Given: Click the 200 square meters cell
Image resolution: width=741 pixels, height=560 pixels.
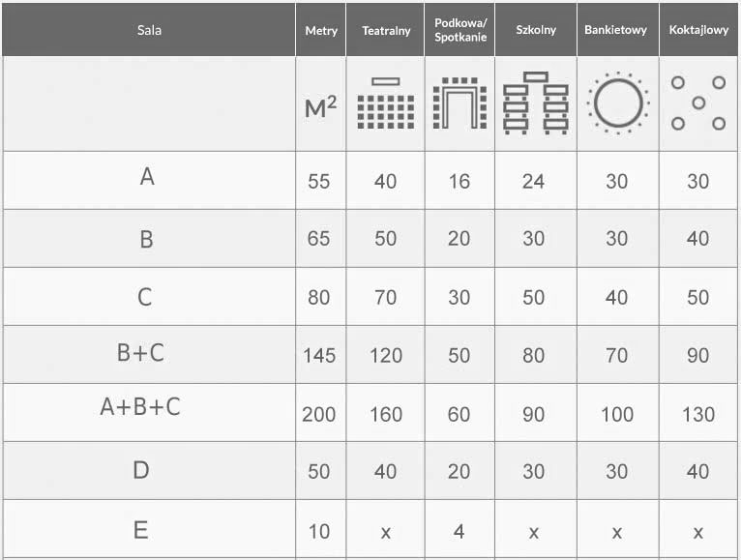Looking at the screenshot, I should click(319, 415).
